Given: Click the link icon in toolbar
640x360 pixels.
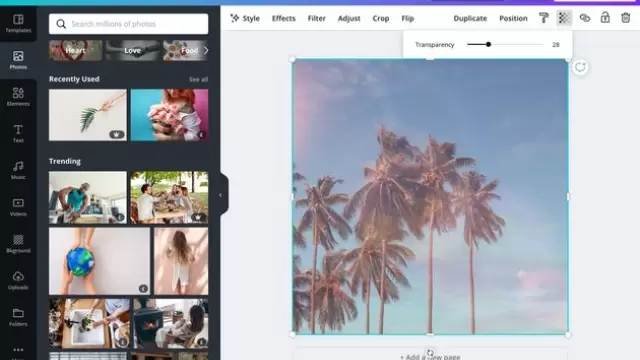Looking at the screenshot, I should pyautogui.click(x=585, y=18).
